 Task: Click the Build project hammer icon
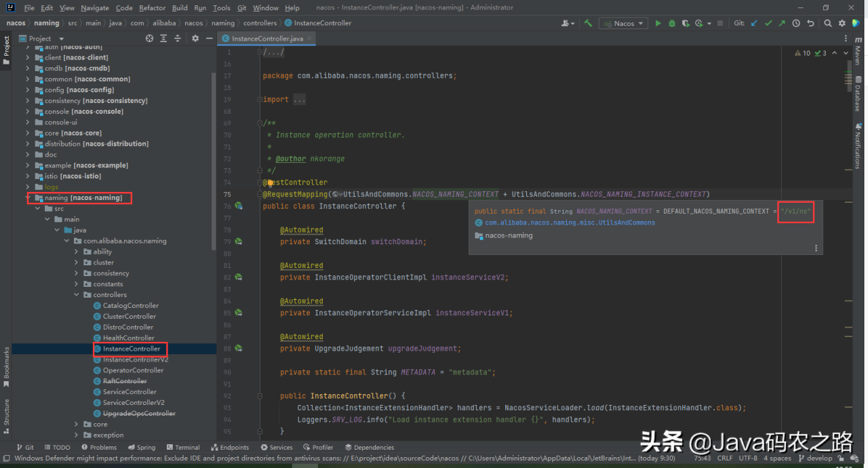point(588,23)
